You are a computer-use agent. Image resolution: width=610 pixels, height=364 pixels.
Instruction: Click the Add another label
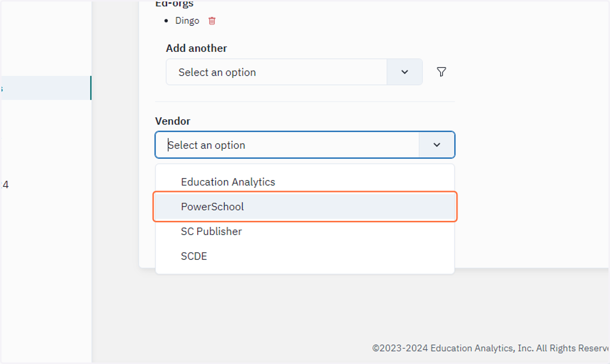click(x=196, y=48)
